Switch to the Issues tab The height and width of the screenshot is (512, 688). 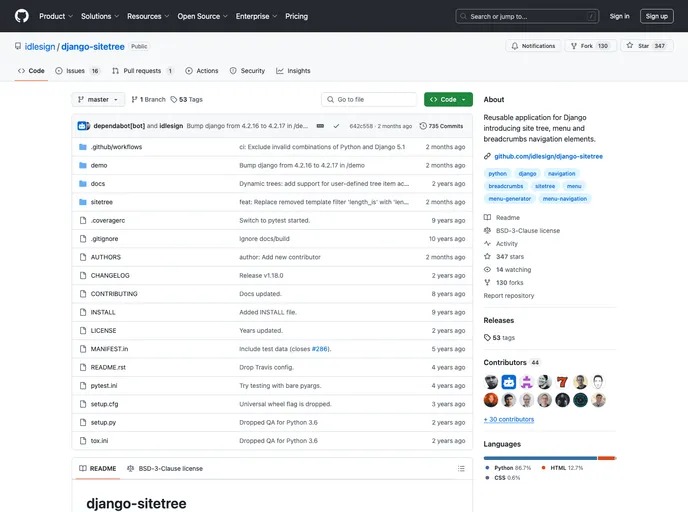point(78,71)
